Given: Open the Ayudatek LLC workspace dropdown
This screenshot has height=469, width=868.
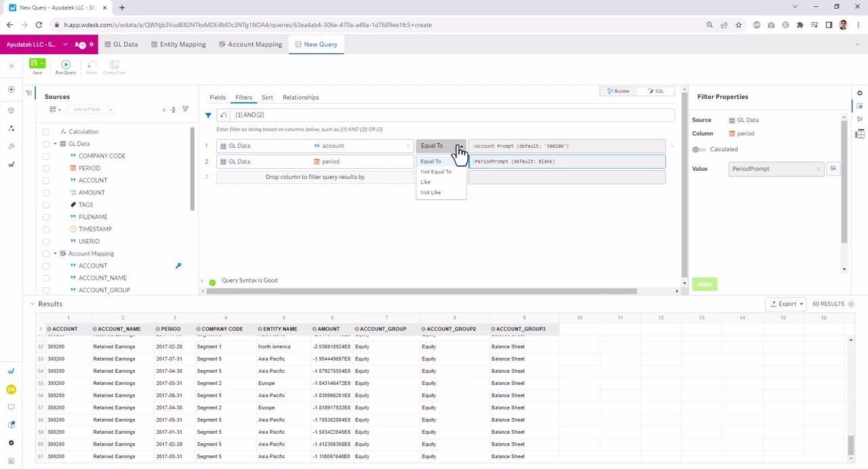Looking at the screenshot, I should (x=65, y=45).
